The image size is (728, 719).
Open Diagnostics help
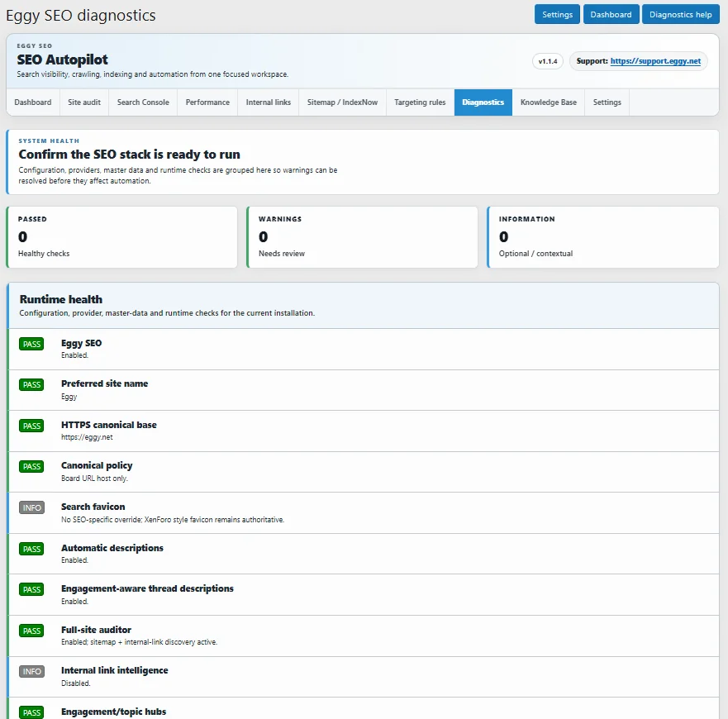(680, 14)
